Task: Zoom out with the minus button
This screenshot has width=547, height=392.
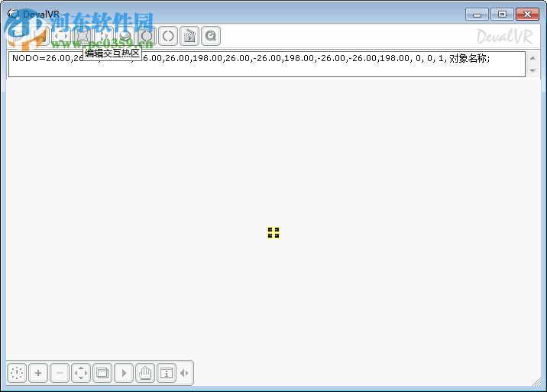Action: click(x=60, y=373)
